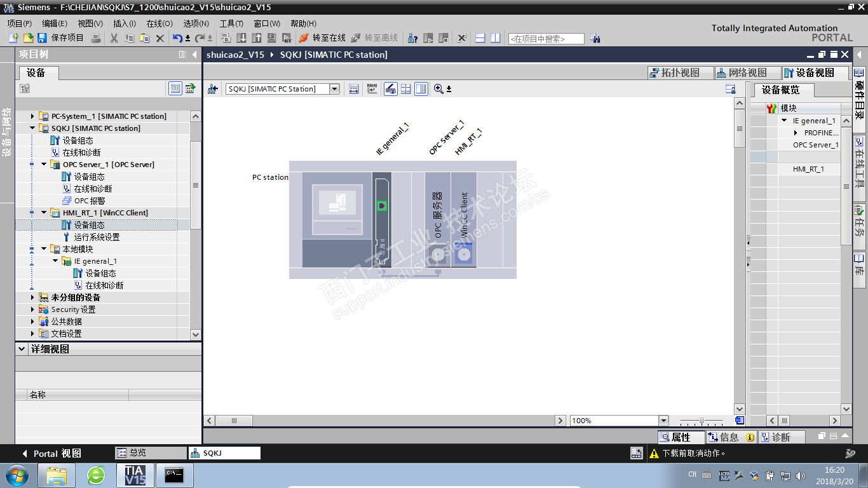Switch to Portal 视图
This screenshot has height=488, width=868.
[51, 454]
